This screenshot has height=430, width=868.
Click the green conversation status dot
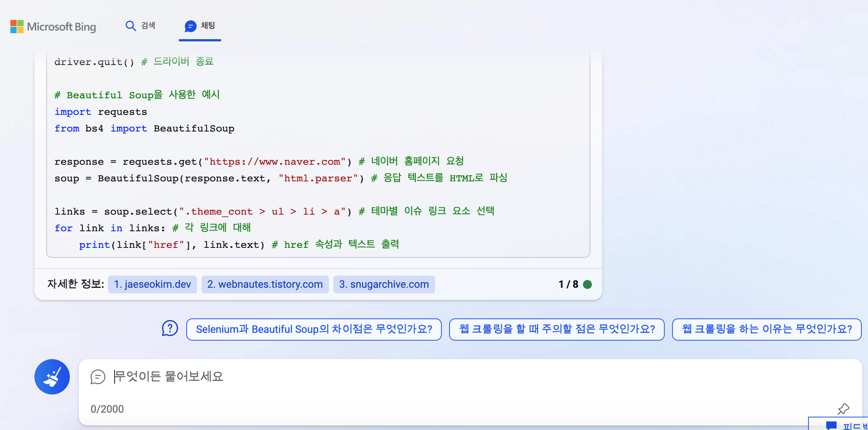(587, 284)
